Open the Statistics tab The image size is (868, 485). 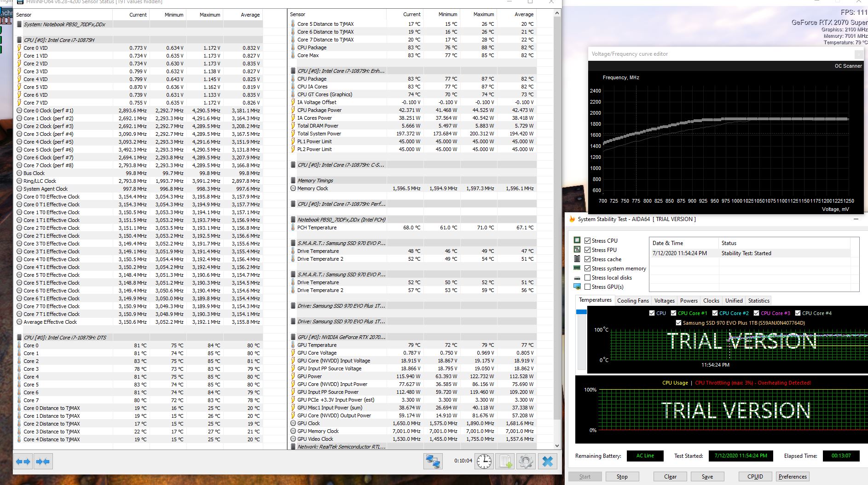(758, 301)
